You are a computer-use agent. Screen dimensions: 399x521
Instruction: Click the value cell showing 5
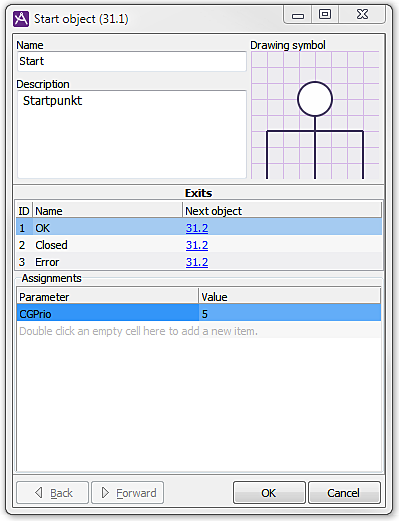pos(290,314)
